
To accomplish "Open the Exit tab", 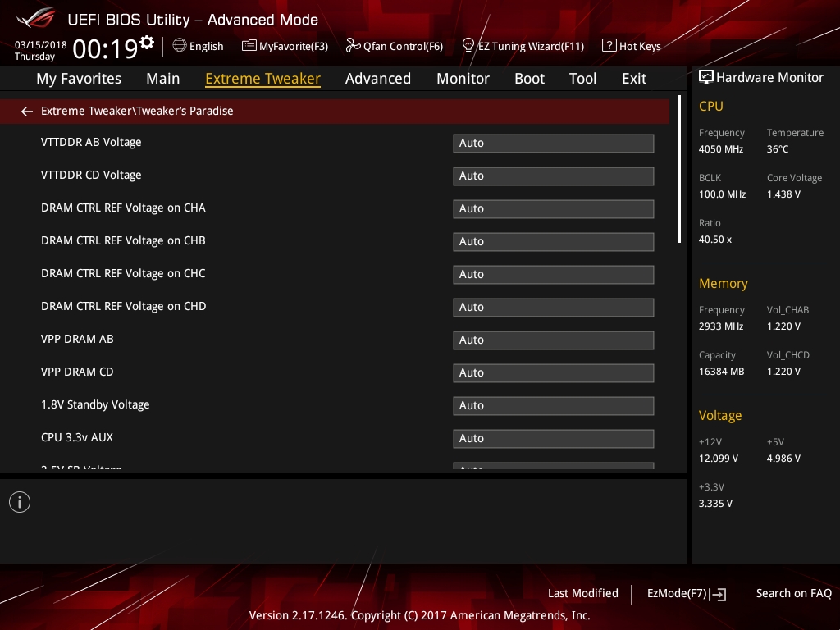I will [x=634, y=79].
